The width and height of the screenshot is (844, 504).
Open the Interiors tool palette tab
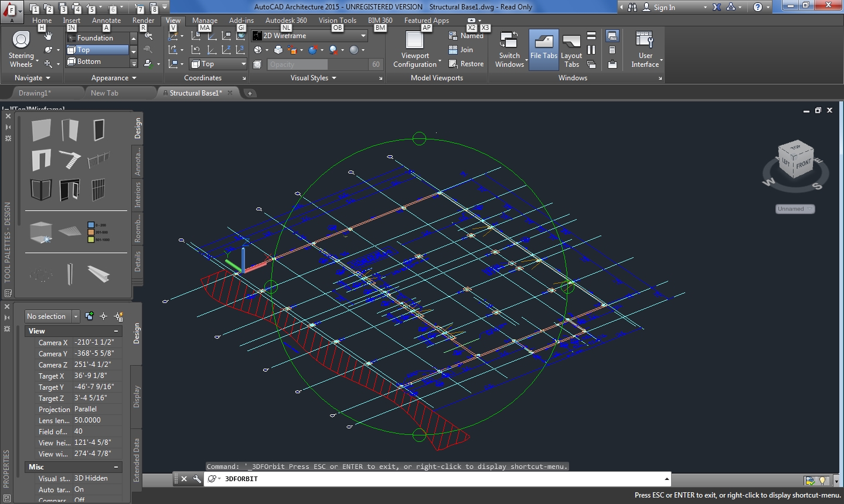[x=138, y=195]
